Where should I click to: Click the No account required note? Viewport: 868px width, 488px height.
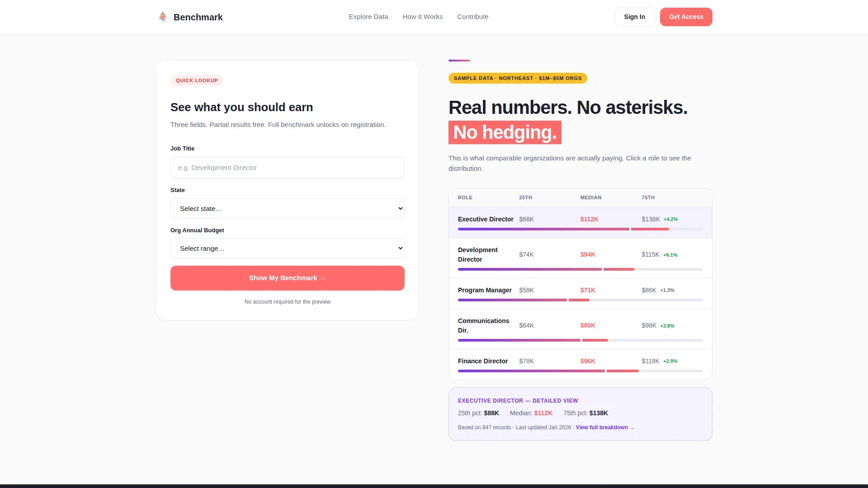288,302
